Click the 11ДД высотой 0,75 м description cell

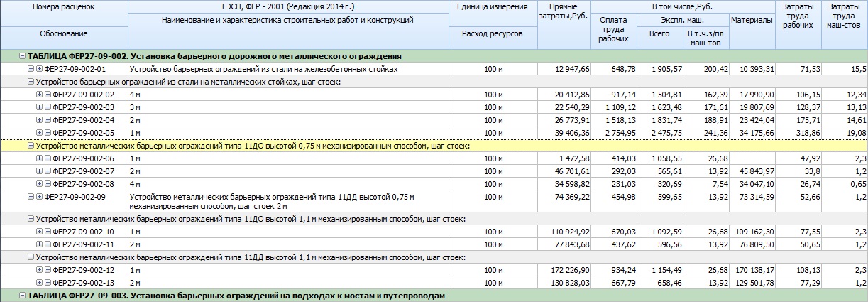[288, 201]
